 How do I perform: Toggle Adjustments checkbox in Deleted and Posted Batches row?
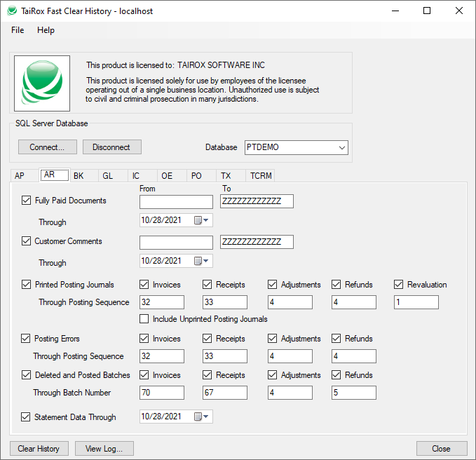point(272,375)
